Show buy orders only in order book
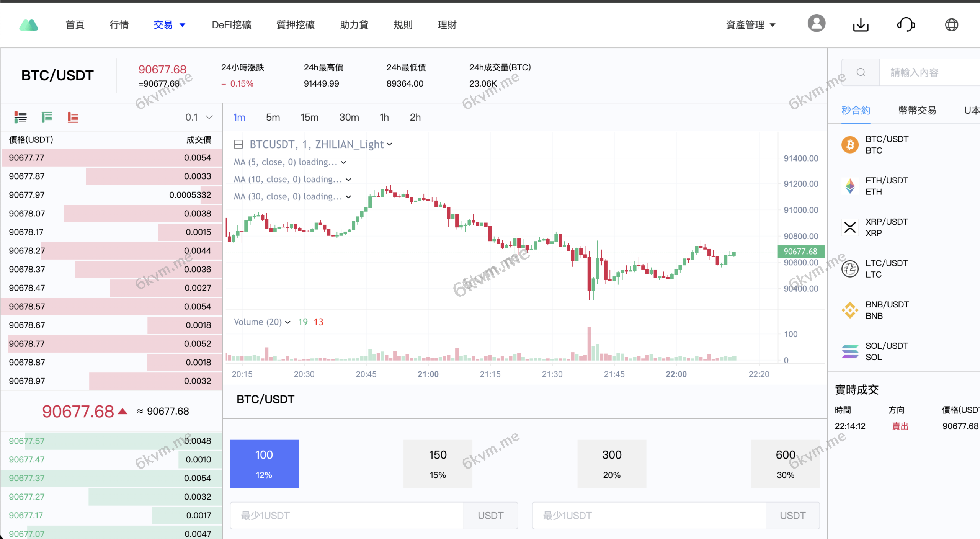 click(x=46, y=117)
